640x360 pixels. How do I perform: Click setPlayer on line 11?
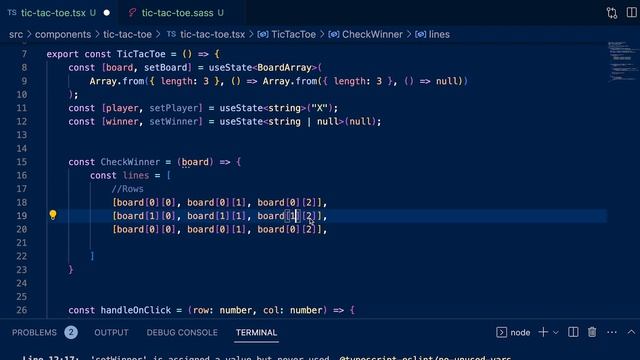click(x=173, y=108)
